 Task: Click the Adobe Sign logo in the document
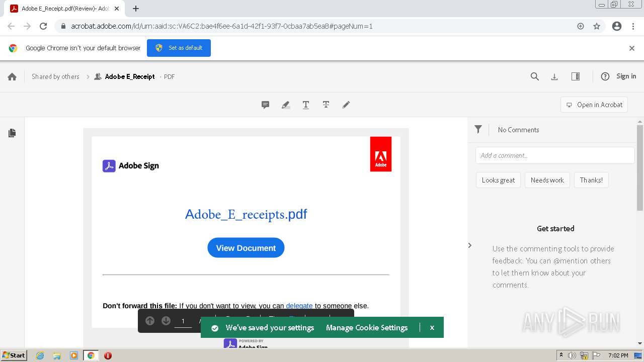(131, 166)
